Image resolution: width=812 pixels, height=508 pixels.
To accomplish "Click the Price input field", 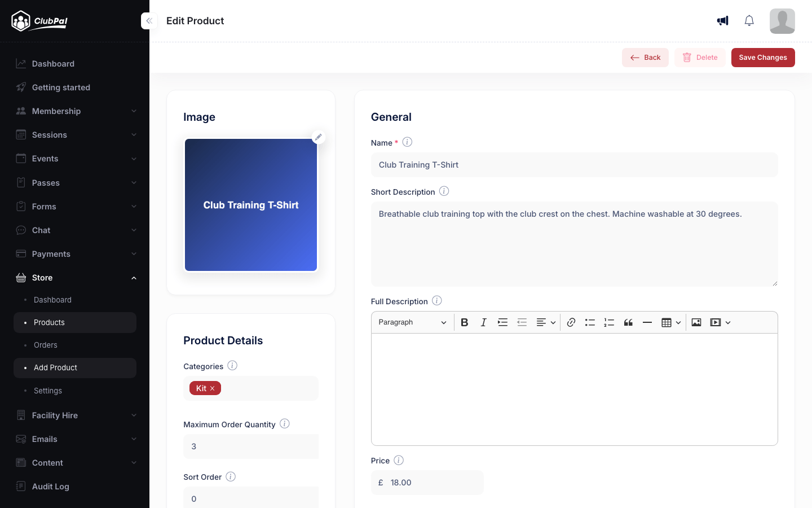I will coord(427,483).
